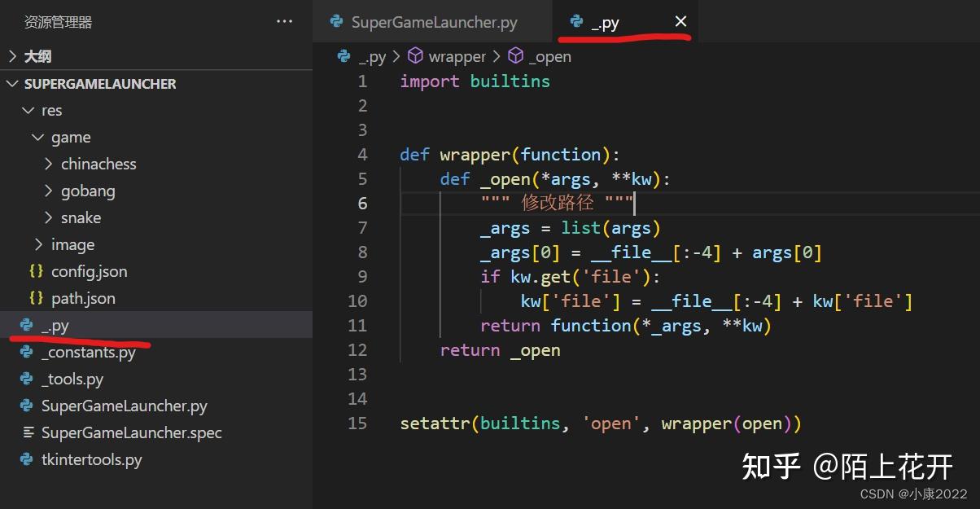
Task: Expand the chinachess folder
Action: pyautogui.click(x=49, y=164)
